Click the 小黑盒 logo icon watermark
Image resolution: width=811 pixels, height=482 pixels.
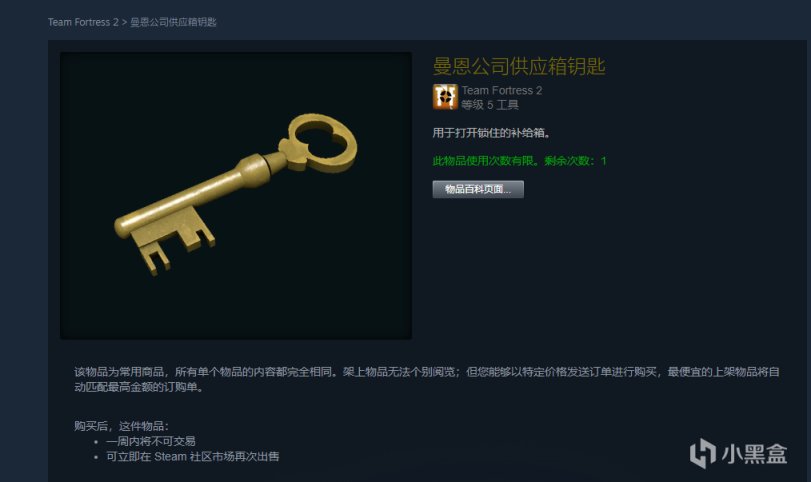(x=703, y=453)
